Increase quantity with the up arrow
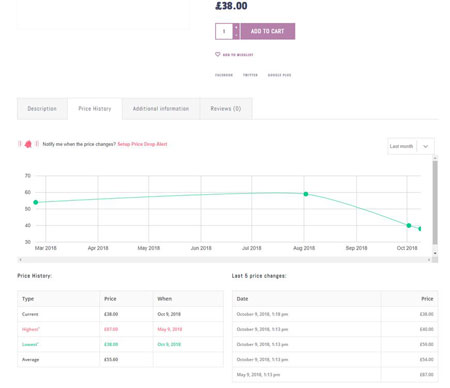The width and height of the screenshot is (450, 388). click(236, 27)
